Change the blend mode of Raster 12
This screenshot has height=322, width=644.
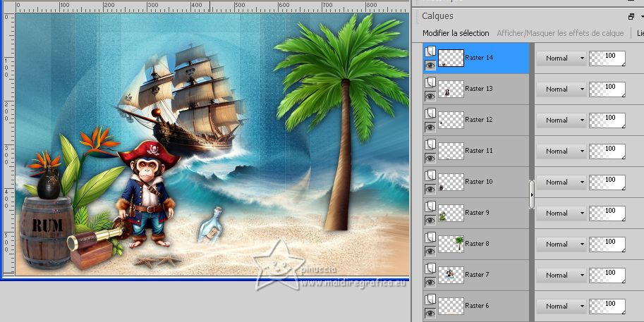point(561,120)
